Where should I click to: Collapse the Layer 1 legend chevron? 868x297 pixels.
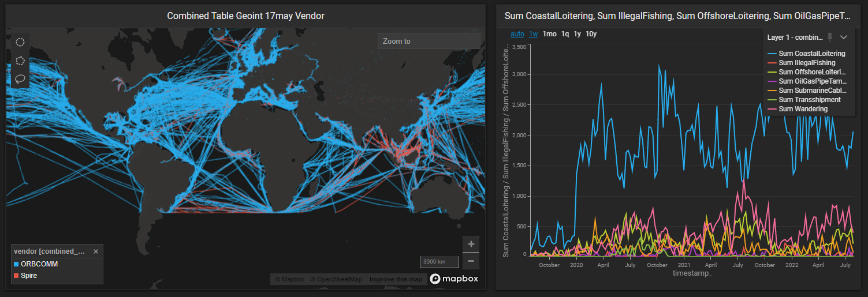click(844, 37)
